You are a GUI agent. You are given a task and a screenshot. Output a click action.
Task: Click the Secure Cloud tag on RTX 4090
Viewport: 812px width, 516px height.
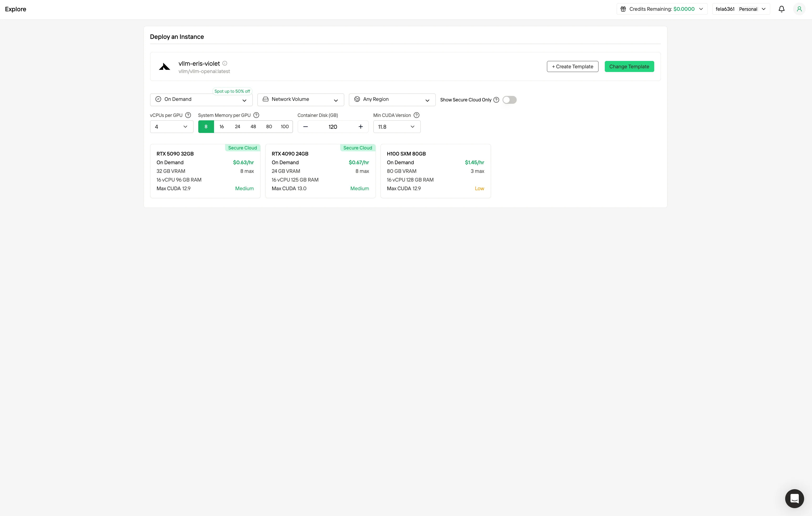[x=358, y=148]
